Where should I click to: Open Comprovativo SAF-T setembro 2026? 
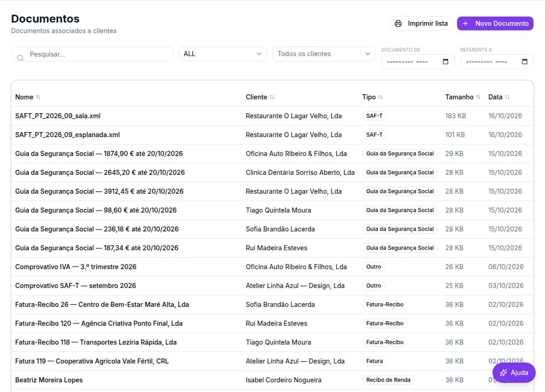[75, 286]
